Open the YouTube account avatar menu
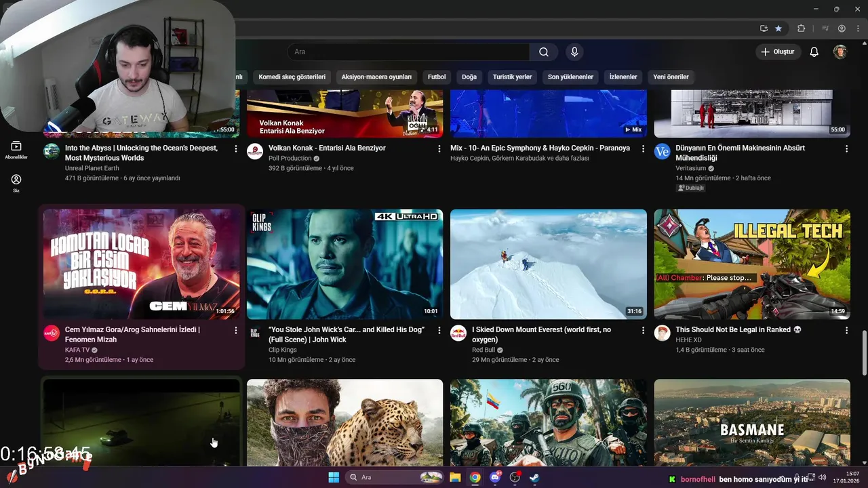Viewport: 868px width, 488px height. [840, 52]
